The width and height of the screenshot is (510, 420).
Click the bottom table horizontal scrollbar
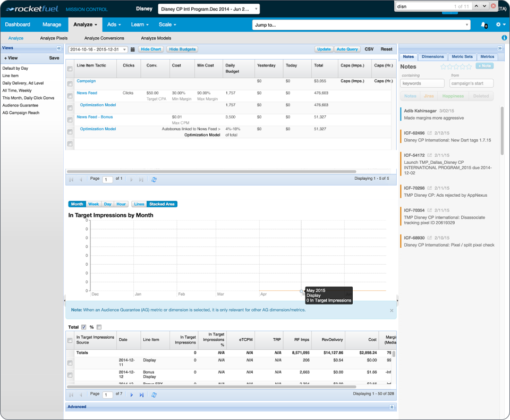tap(211, 387)
